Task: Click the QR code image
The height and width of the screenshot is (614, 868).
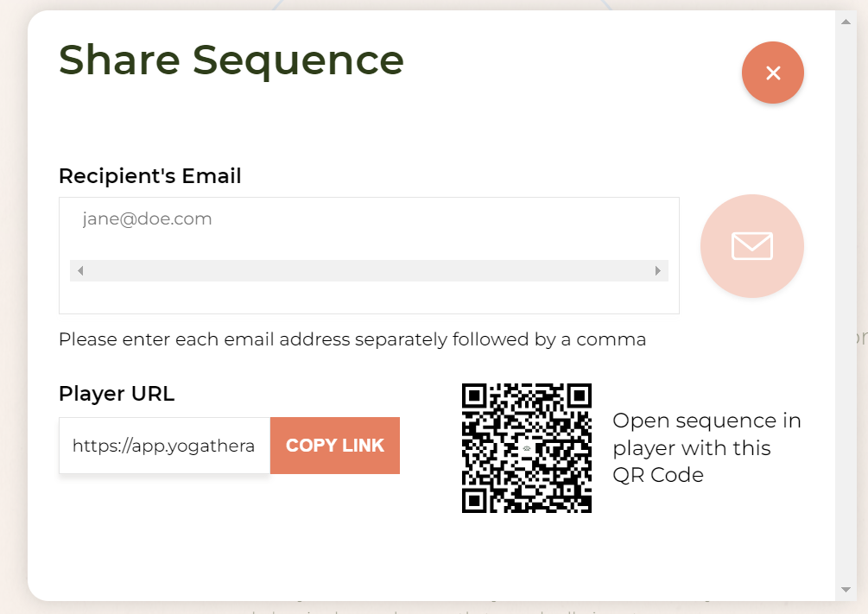Action: pos(527,448)
